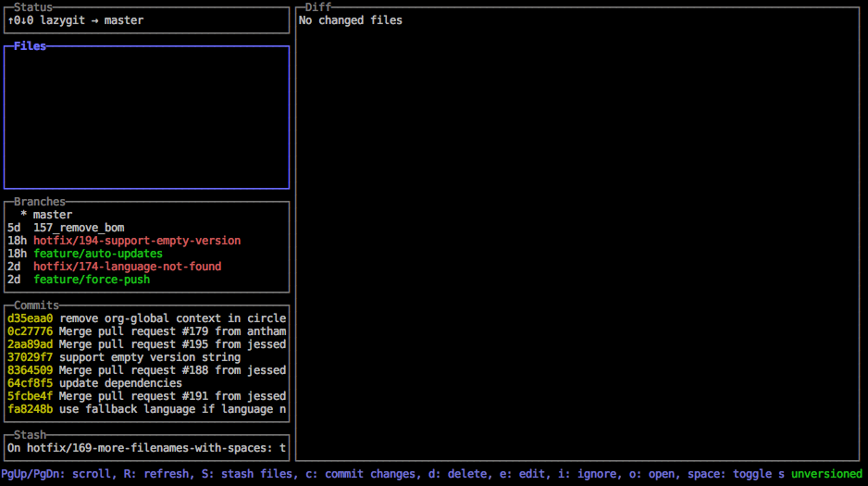
Task: Select hotfix/194-support-empty-version branch
Action: (x=136, y=241)
